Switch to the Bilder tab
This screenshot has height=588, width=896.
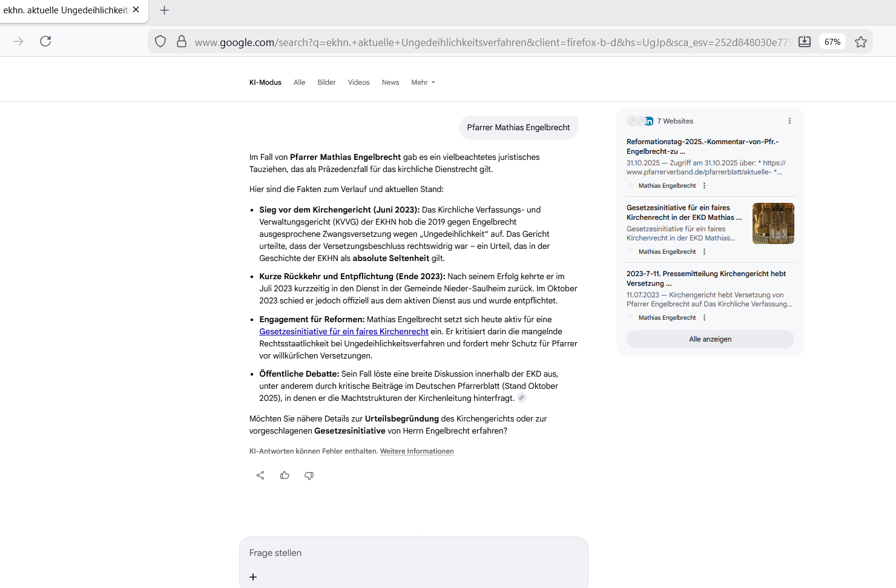point(326,82)
